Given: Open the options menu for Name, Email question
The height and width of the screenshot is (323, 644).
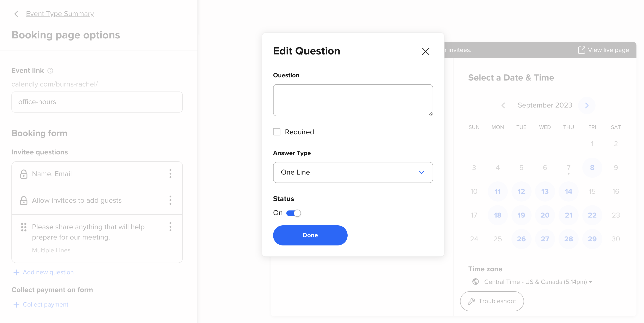Looking at the screenshot, I should click(x=170, y=174).
